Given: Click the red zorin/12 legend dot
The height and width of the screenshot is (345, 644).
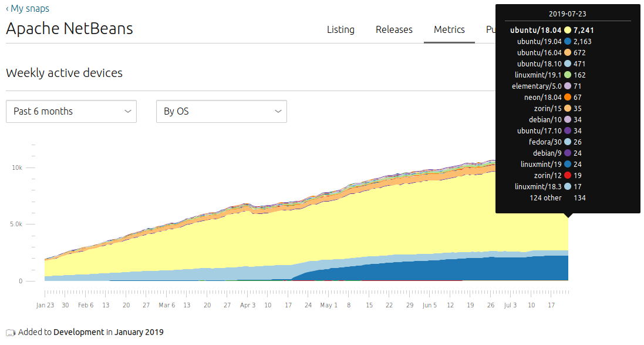Looking at the screenshot, I should point(568,176).
